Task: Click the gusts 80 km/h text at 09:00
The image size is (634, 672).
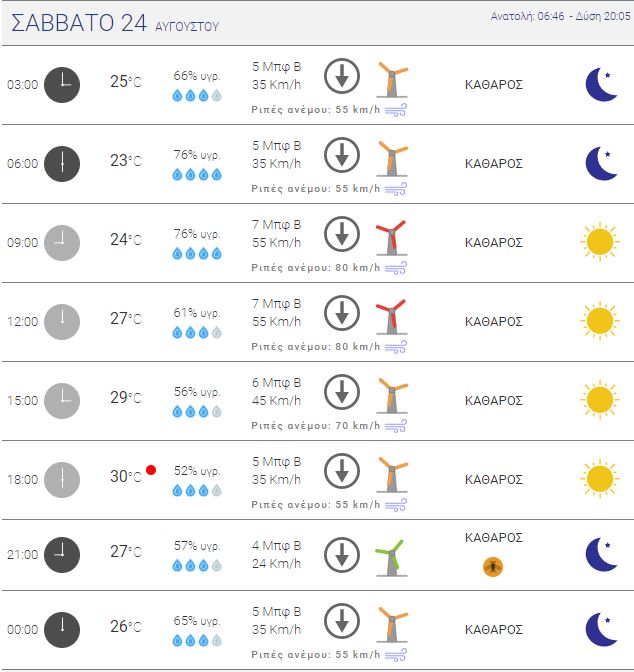Action: [x=315, y=268]
